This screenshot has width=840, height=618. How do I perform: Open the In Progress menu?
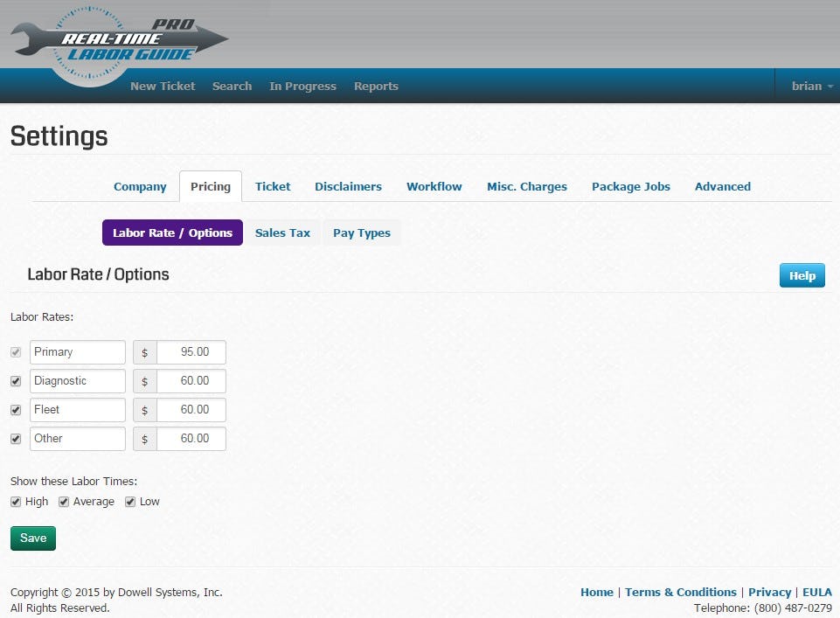tap(302, 86)
